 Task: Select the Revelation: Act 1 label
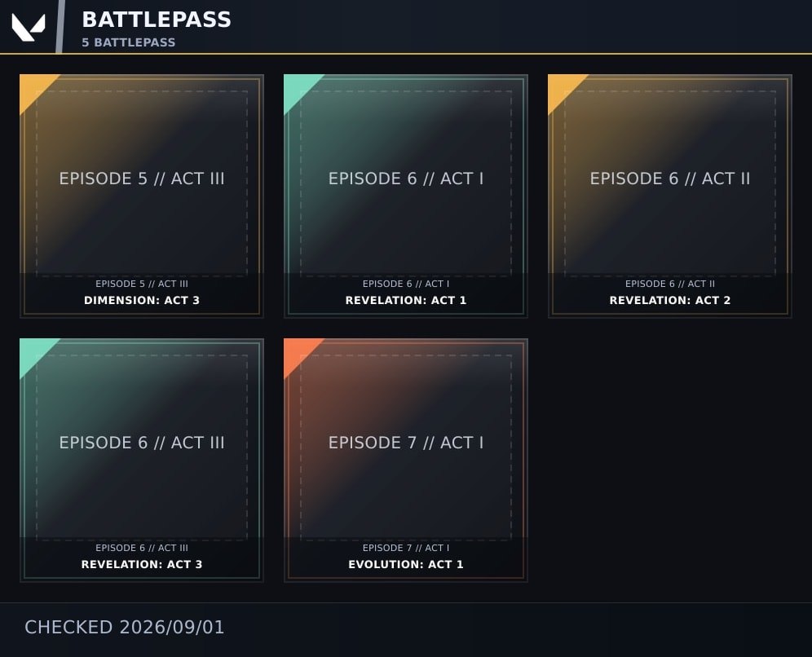(406, 300)
